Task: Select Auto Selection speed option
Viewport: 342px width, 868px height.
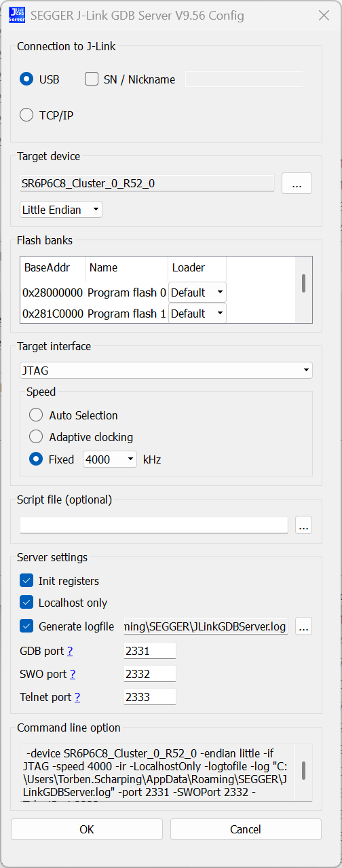Action: pos(36,415)
